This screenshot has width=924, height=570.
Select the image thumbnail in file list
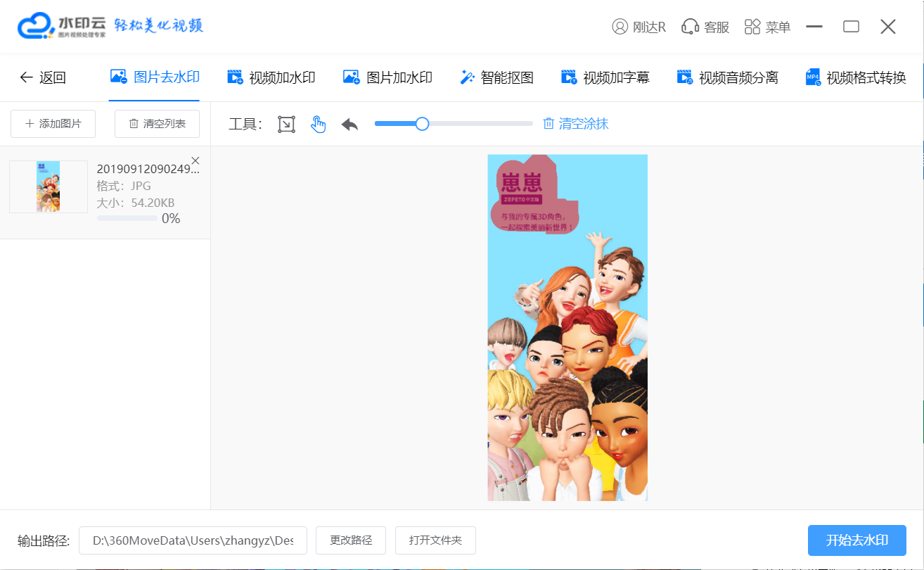point(49,186)
